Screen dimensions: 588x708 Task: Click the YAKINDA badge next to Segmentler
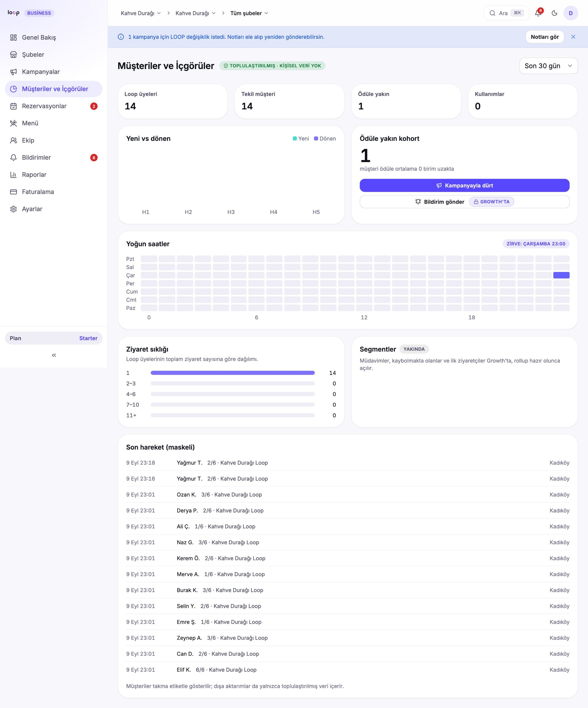pos(414,349)
